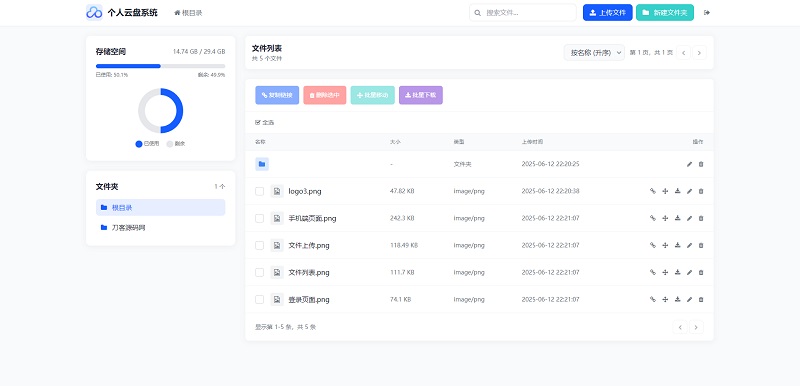This screenshot has width=800, height=386.
Task: Move the 手机端页面.png file icon
Action: (x=665, y=218)
